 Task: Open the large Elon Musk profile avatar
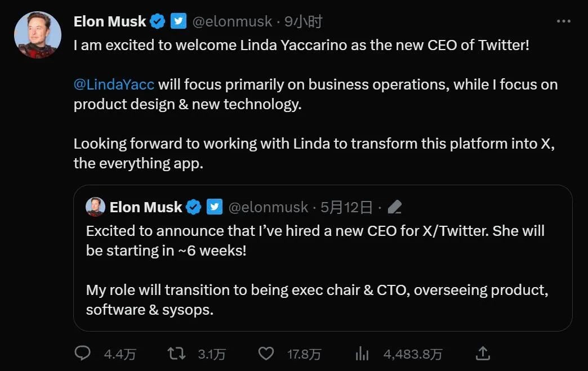(38, 34)
